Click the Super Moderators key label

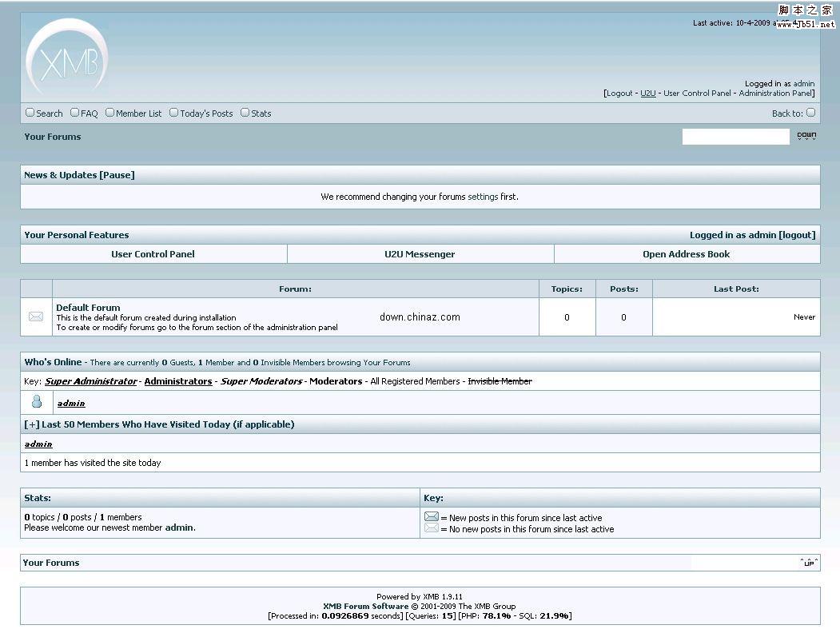point(261,381)
